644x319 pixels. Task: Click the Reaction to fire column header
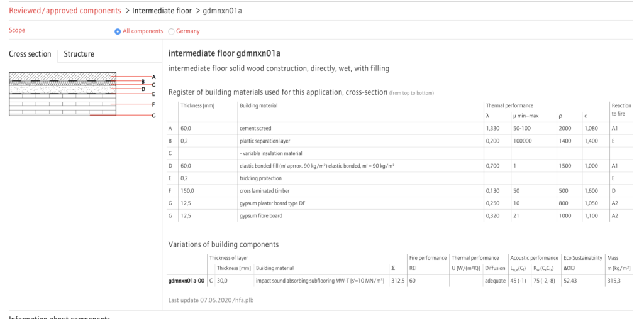click(621, 109)
